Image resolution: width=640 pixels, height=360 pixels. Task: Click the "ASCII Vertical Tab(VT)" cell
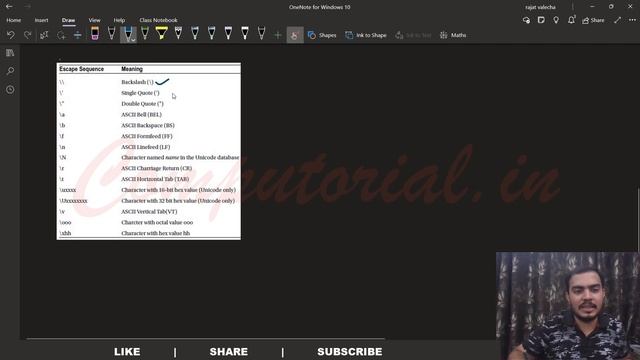[149, 212]
